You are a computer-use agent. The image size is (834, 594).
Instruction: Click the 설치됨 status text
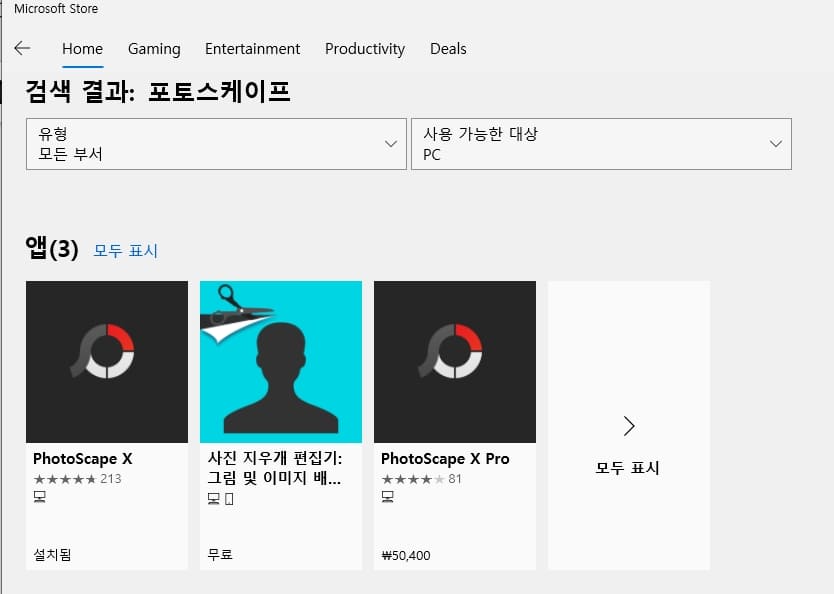(52, 555)
